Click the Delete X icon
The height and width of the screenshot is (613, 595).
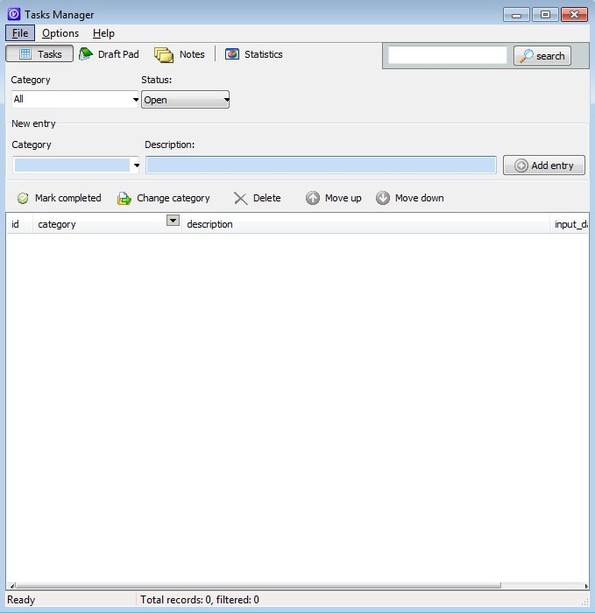240,198
